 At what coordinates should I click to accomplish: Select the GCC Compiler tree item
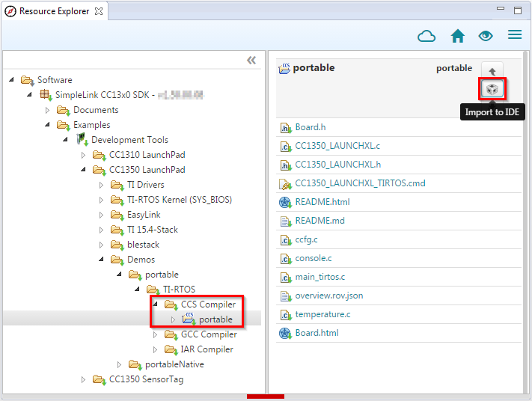click(209, 334)
